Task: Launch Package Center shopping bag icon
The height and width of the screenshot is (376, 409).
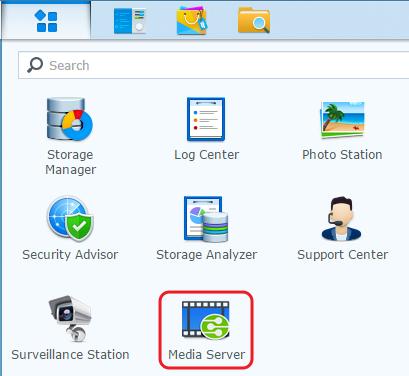Action: tap(192, 21)
